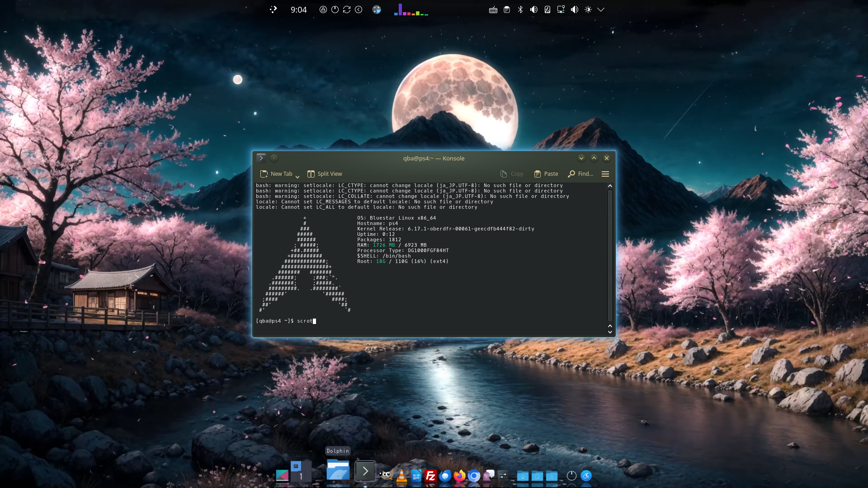Toggle Konsole window pin on all desktops
Image resolution: width=868 pixels, height=488 pixels.
(274, 158)
